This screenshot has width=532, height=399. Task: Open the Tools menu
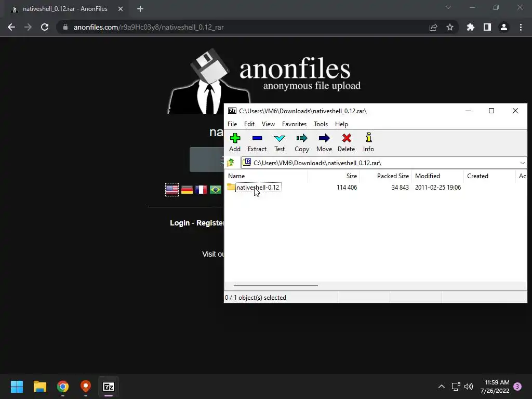pyautogui.click(x=321, y=124)
